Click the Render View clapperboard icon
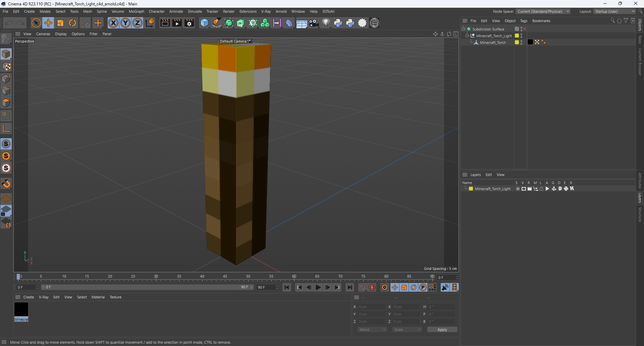 point(165,23)
